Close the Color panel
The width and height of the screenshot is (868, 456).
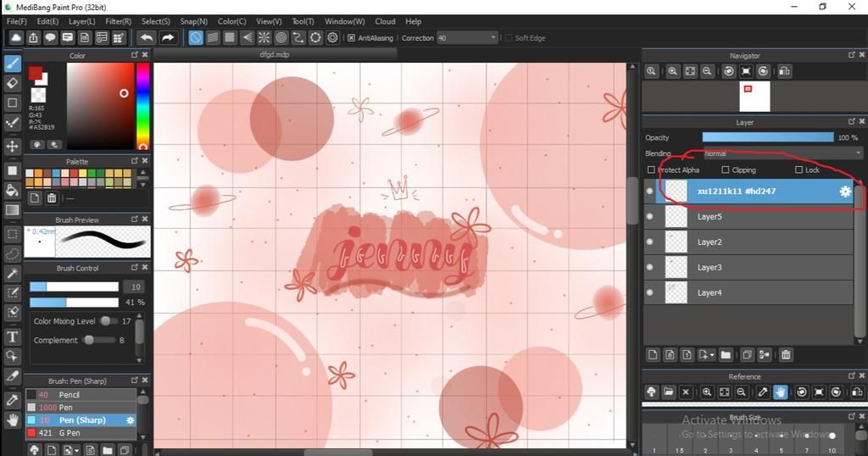[145, 55]
